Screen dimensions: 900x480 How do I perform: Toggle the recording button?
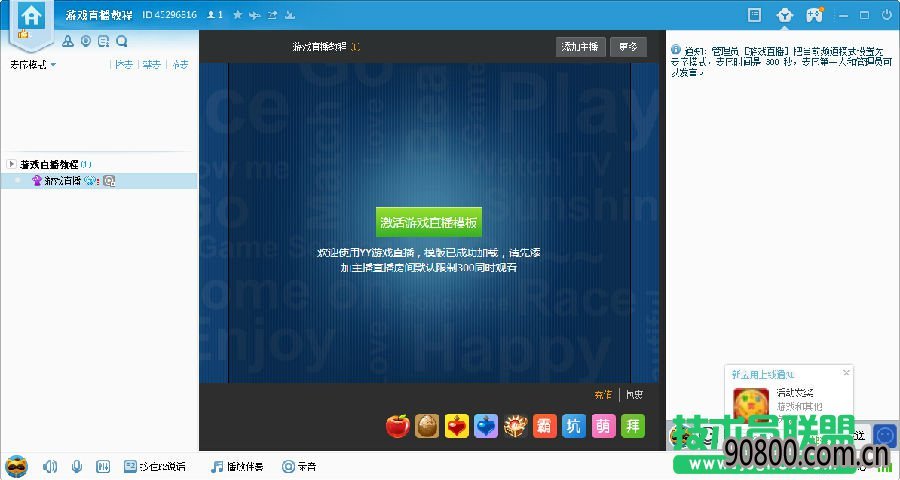pyautogui.click(x=299, y=466)
